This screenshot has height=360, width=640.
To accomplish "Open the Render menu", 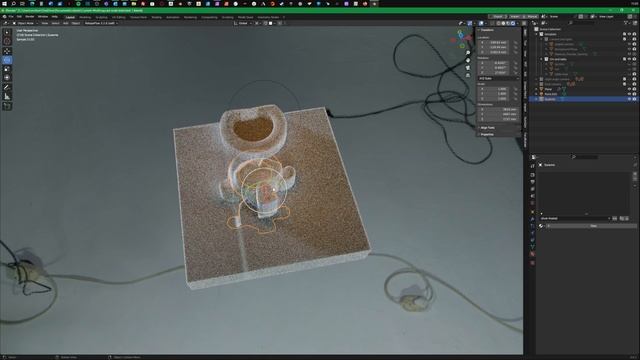I will 30,17.
